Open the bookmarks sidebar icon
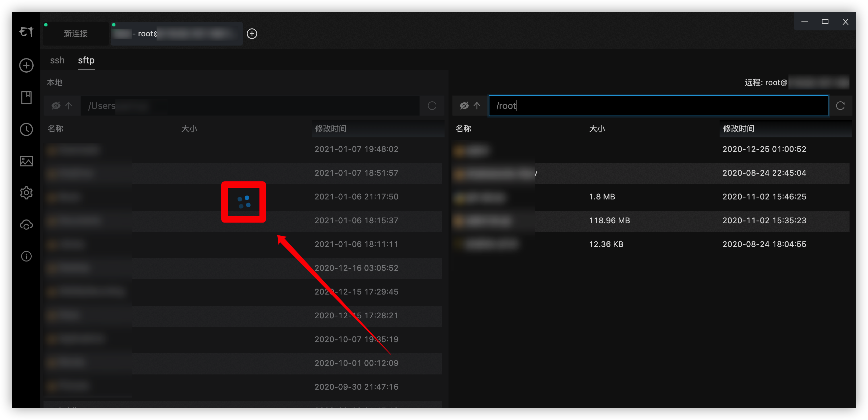868x420 pixels. tap(26, 97)
